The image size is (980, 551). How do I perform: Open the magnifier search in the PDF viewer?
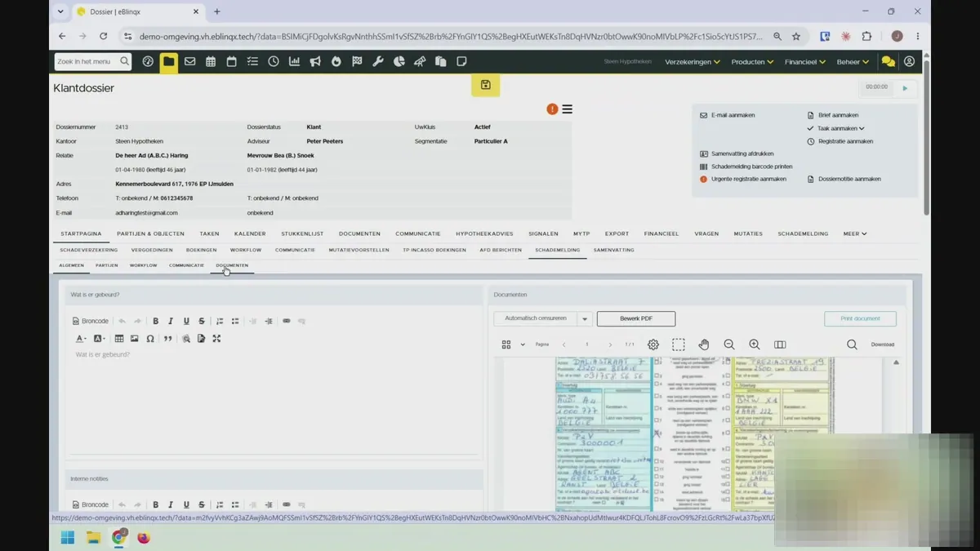[852, 344]
